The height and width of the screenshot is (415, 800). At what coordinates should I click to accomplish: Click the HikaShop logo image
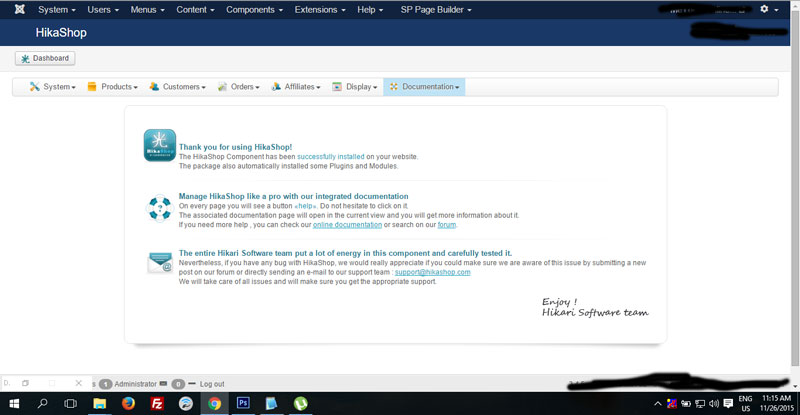click(160, 145)
